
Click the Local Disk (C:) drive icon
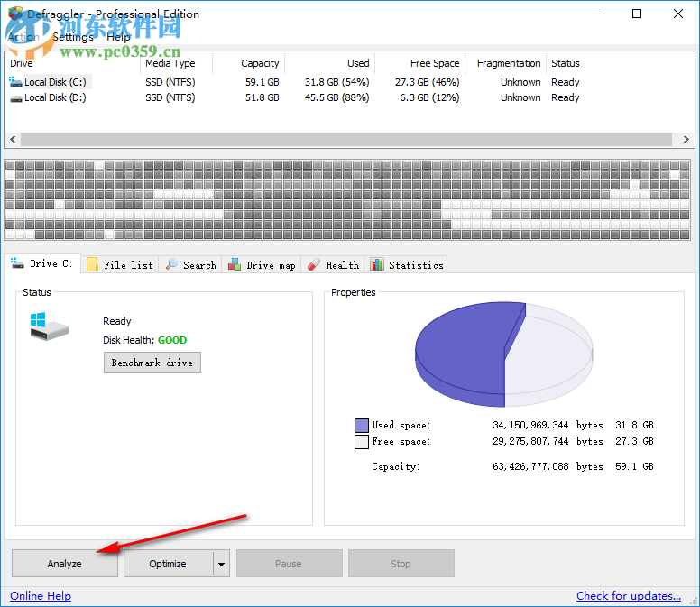[15, 82]
